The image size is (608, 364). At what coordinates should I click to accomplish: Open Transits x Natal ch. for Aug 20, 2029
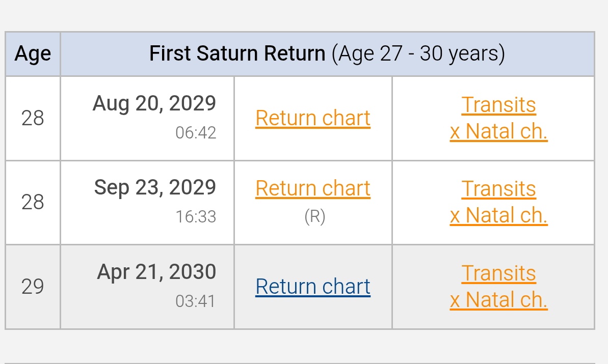pos(498,118)
